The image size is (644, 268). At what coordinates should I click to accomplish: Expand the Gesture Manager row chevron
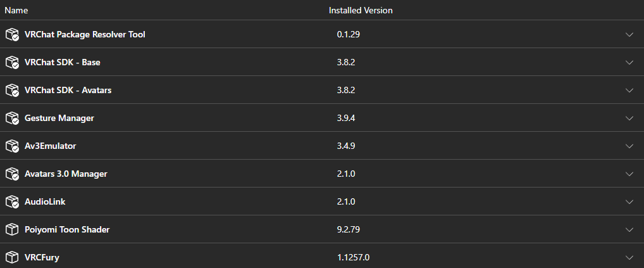pyautogui.click(x=629, y=118)
